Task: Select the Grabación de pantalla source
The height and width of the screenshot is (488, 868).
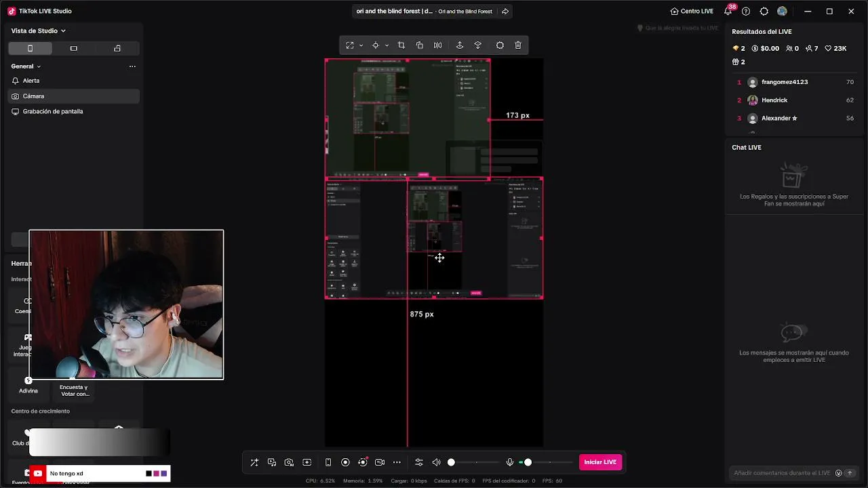Action: click(74, 111)
